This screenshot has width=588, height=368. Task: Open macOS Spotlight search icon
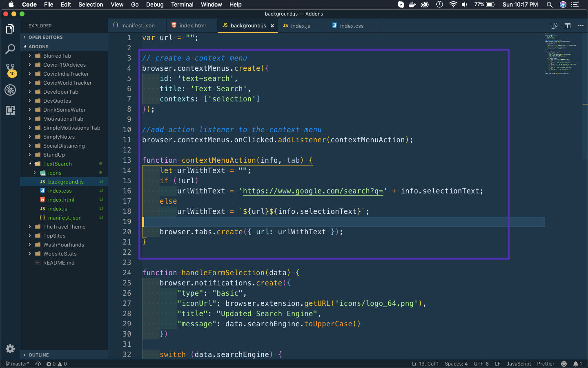click(x=550, y=4)
